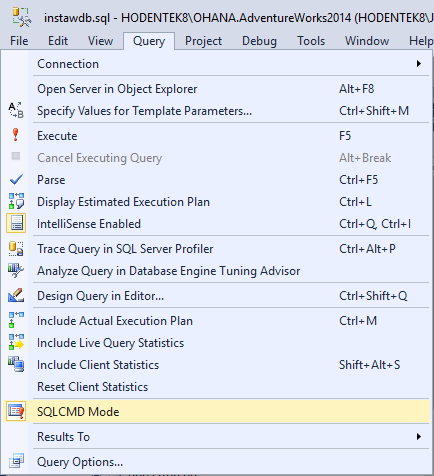Toggle the highlighted SQLCMD Mode entry
The image size is (434, 476).
tap(216, 412)
